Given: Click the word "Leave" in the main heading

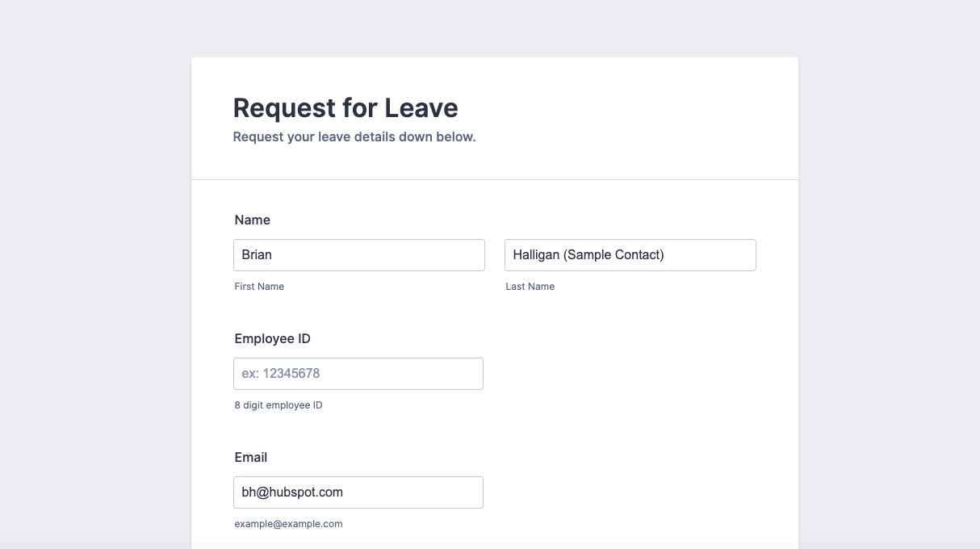Looking at the screenshot, I should (x=421, y=108).
